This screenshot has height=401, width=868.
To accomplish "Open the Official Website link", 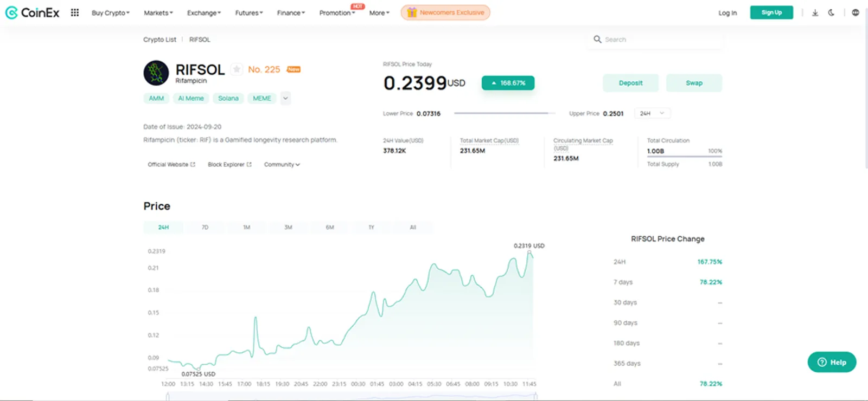I will pyautogui.click(x=171, y=164).
